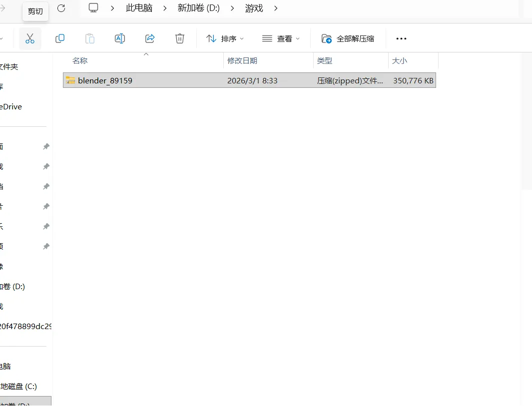Click the chevron after 游戏 in breadcrumb
Image resolution: width=532 pixels, height=406 pixels.
(x=276, y=8)
